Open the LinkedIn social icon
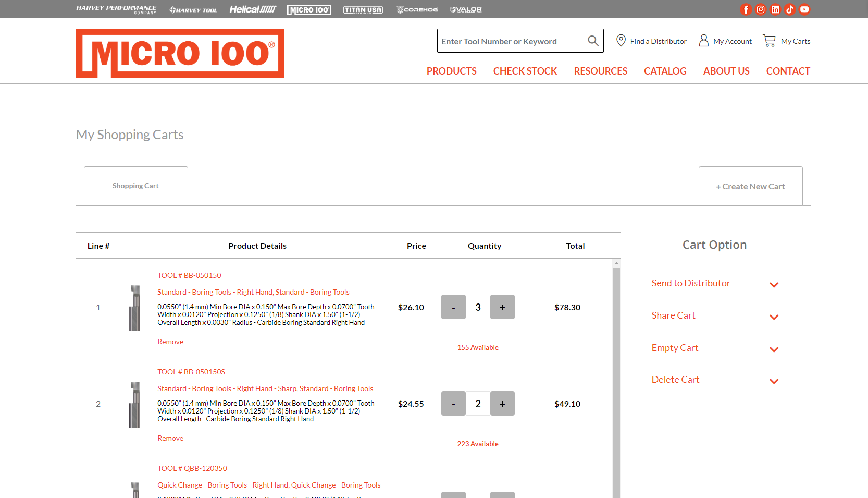Image resolution: width=868 pixels, height=498 pixels. pos(775,9)
